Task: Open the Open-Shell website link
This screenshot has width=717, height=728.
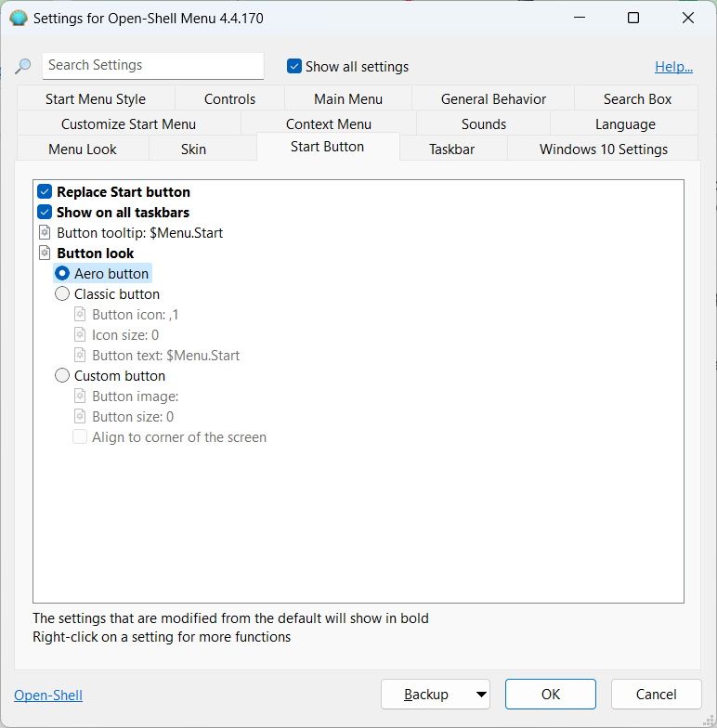Action: coord(48,695)
